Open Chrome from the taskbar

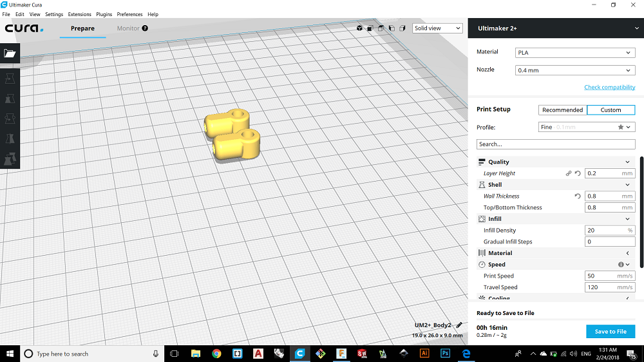(216, 354)
